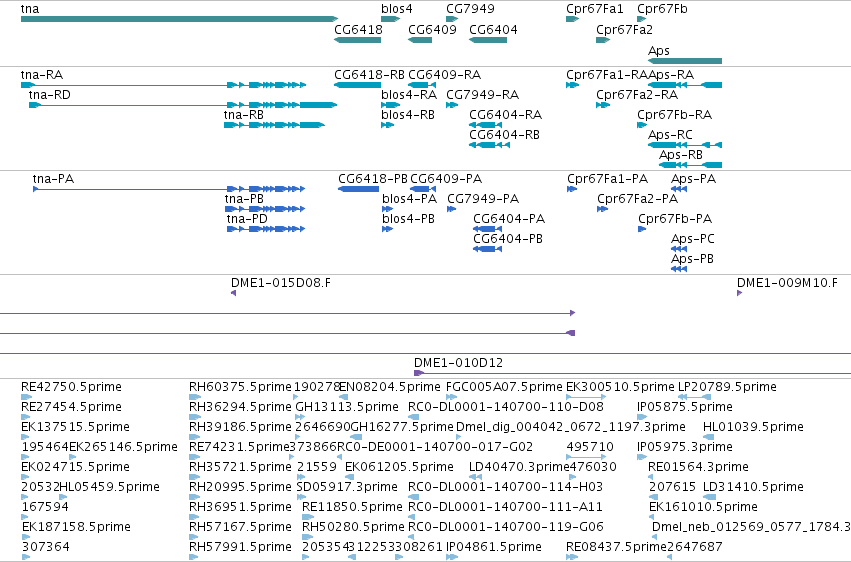Select the CG6418-PB protein label
This screenshot has height=562, width=851.
point(372,178)
